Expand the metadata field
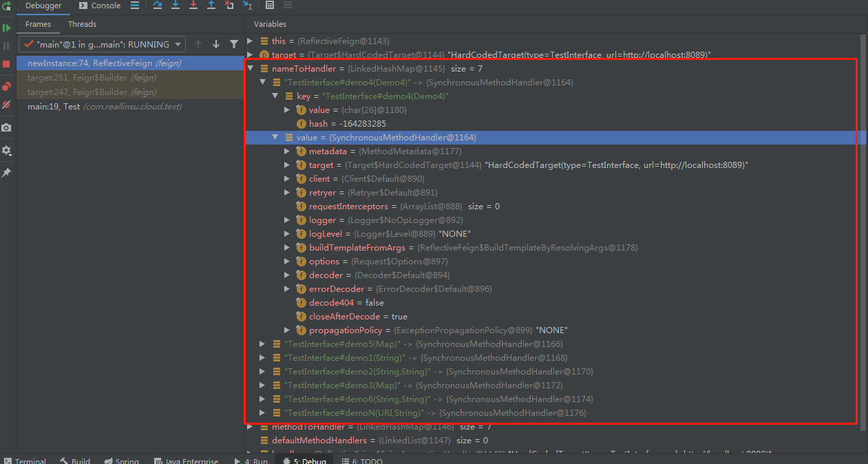Screen dimensions: 868x464 point(287,151)
